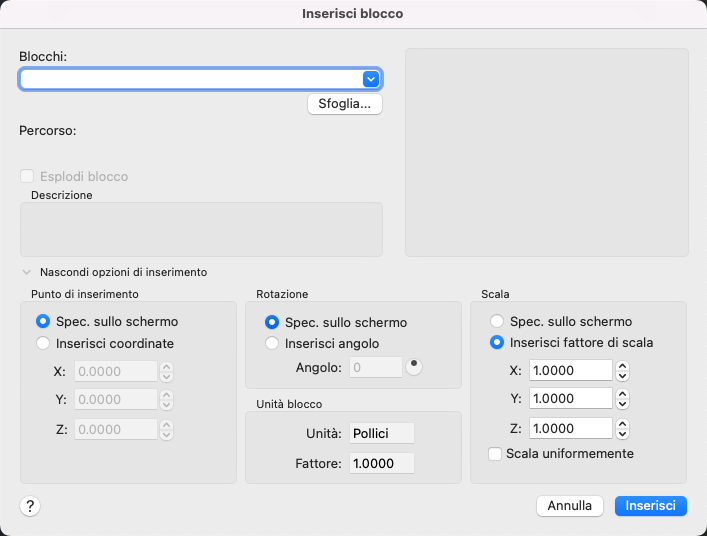Viewport: 707px width, 536px height.
Task: Select Inserisci fattore di scala option
Action: tap(497, 342)
